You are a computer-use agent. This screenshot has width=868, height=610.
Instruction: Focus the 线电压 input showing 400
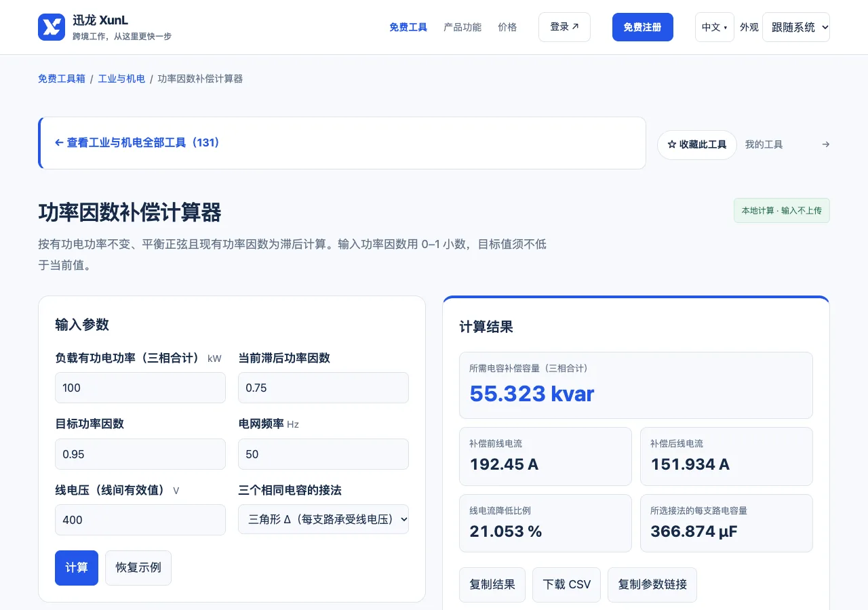(140, 520)
